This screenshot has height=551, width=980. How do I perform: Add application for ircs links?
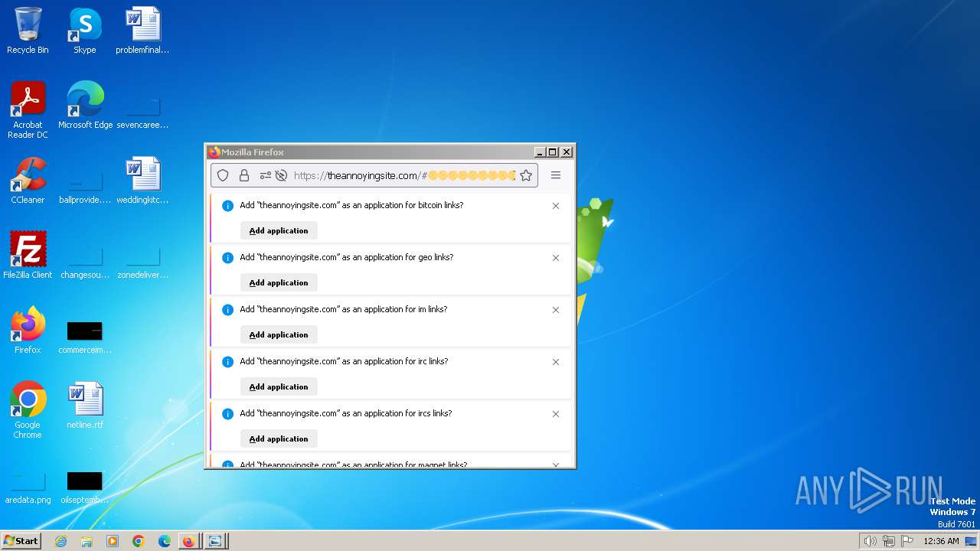(279, 439)
